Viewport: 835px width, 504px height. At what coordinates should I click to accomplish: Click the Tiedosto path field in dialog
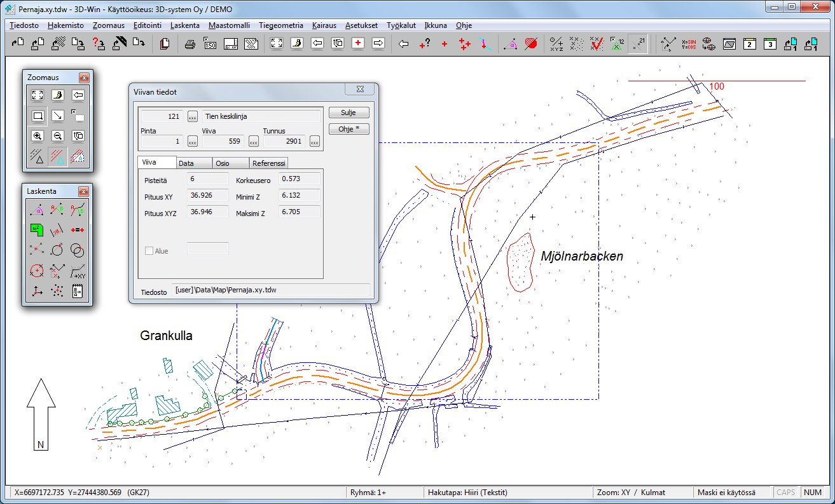pyautogui.click(x=271, y=290)
